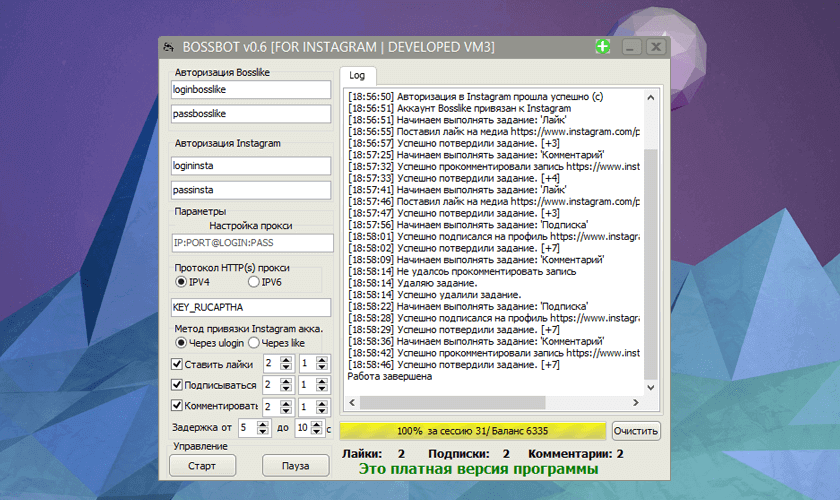Click the Старт button

coord(202,466)
